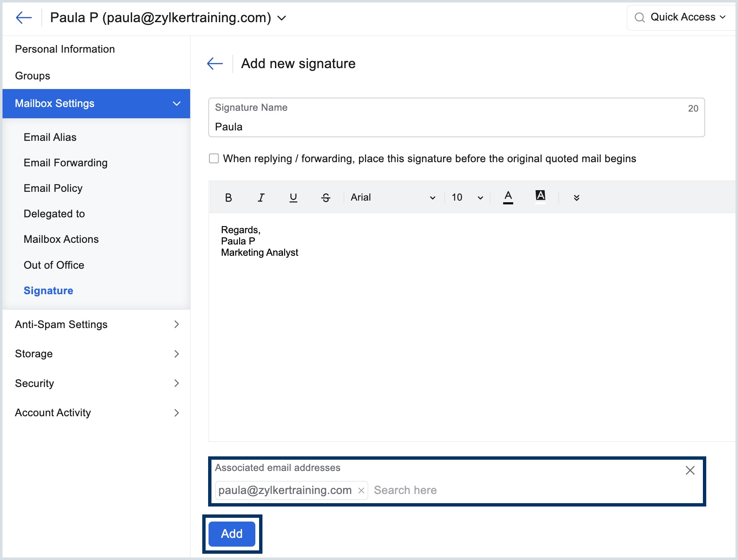Viewport: 738px width, 560px height.
Task: Apply strikethrough to signature text
Action: point(326,198)
